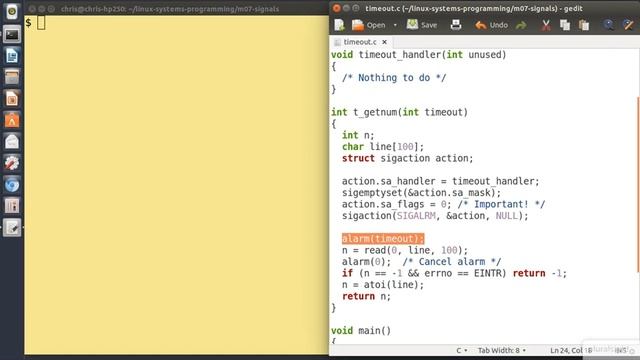This screenshot has width=640, height=360.
Task: Click the line 'n = read(0, line, 100);'
Action: pyautogui.click(x=405, y=250)
